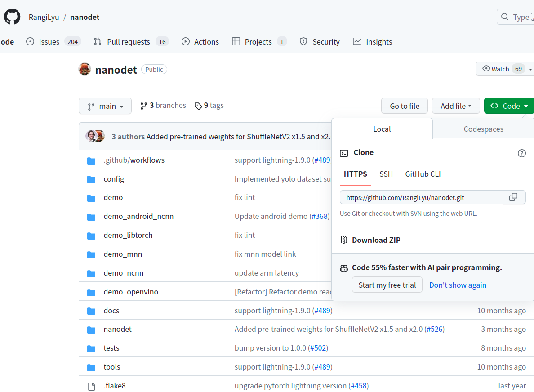Click the folder icon beside config

(91, 179)
